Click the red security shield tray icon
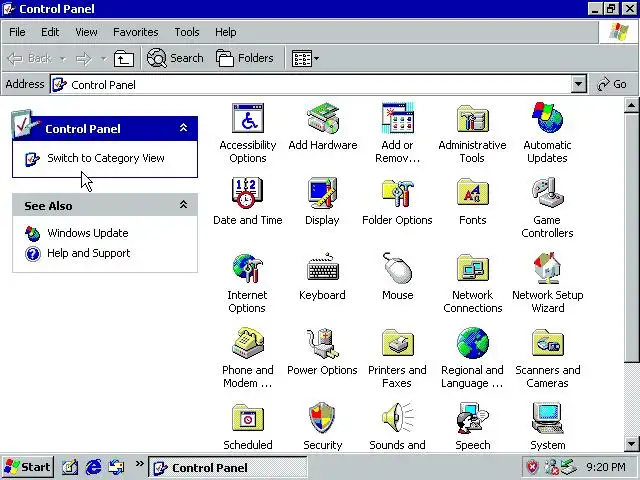640x480 pixels. tap(533, 467)
